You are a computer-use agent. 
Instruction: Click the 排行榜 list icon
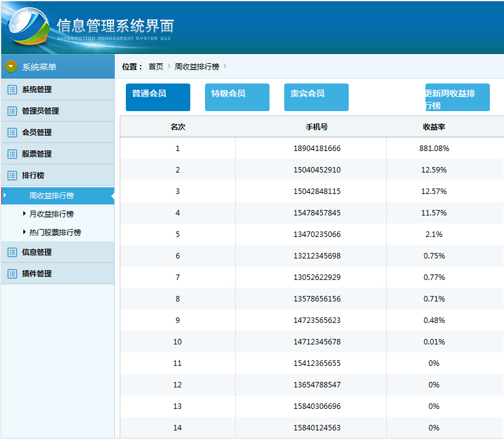(x=12, y=176)
